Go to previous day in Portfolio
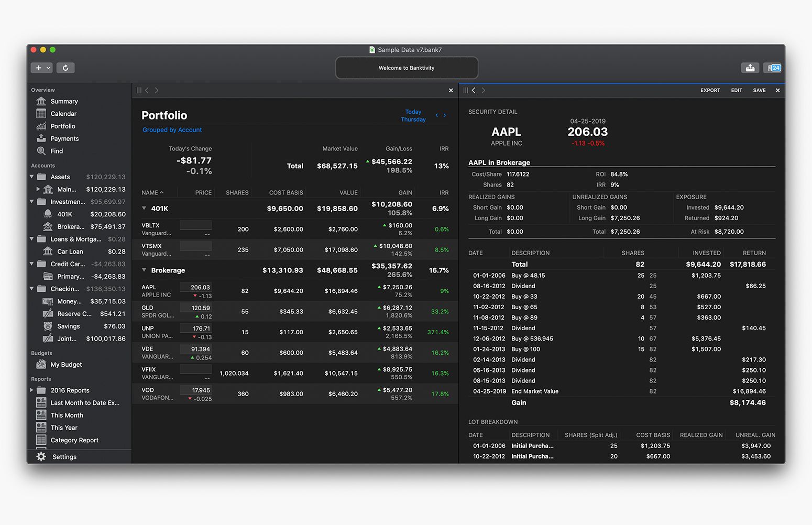Screen dimensions: 812x525 pyautogui.click(x=436, y=115)
